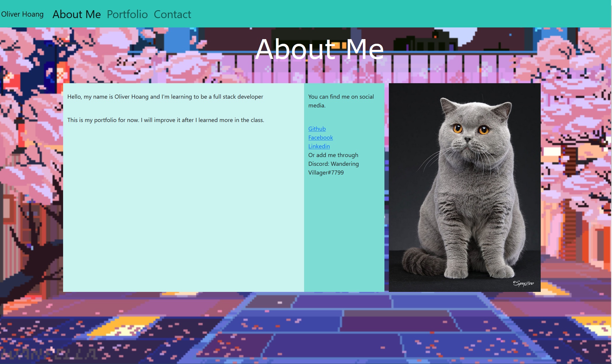Click the large About Me page heading

pos(320,49)
